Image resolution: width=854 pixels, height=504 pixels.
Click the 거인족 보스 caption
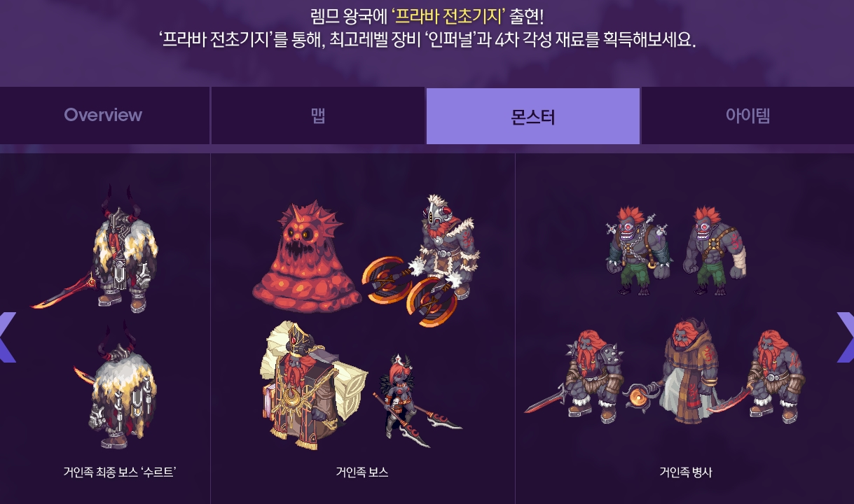(362, 472)
